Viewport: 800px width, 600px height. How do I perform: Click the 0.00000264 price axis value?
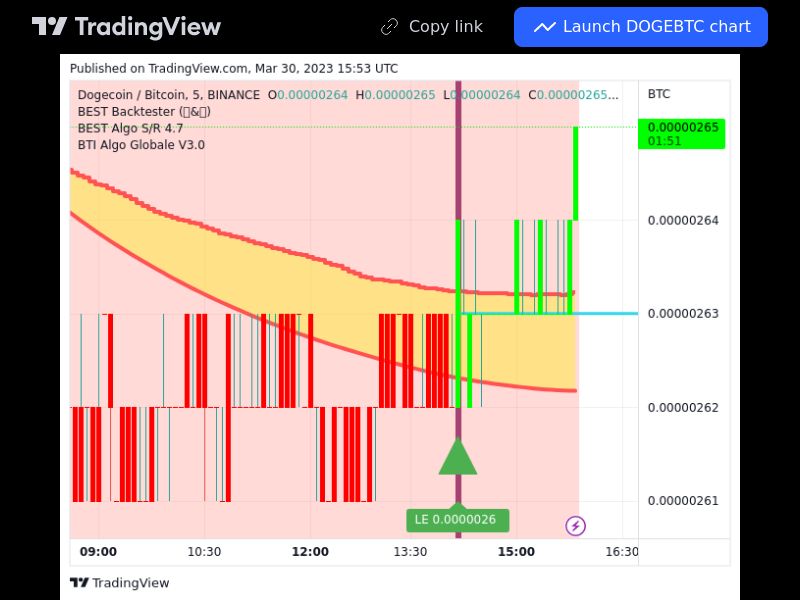683,220
